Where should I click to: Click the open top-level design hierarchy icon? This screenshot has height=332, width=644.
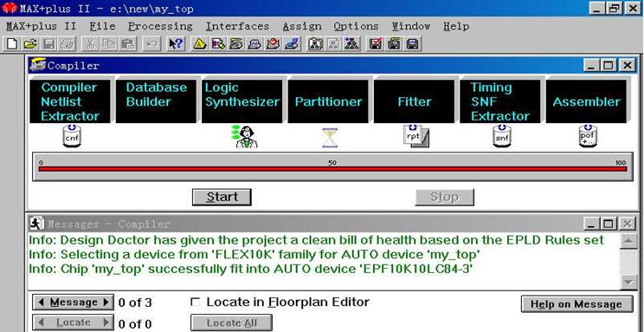coord(352,43)
